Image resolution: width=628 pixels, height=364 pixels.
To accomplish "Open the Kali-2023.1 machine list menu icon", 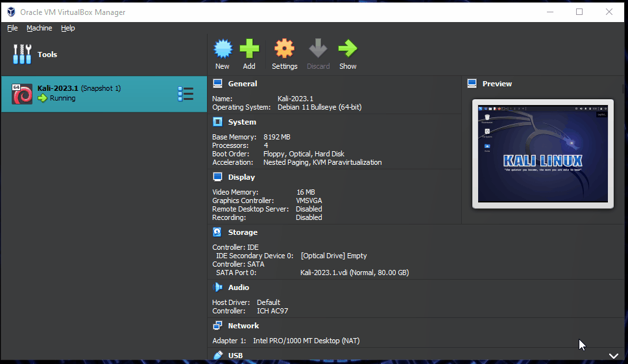I will pyautogui.click(x=186, y=93).
